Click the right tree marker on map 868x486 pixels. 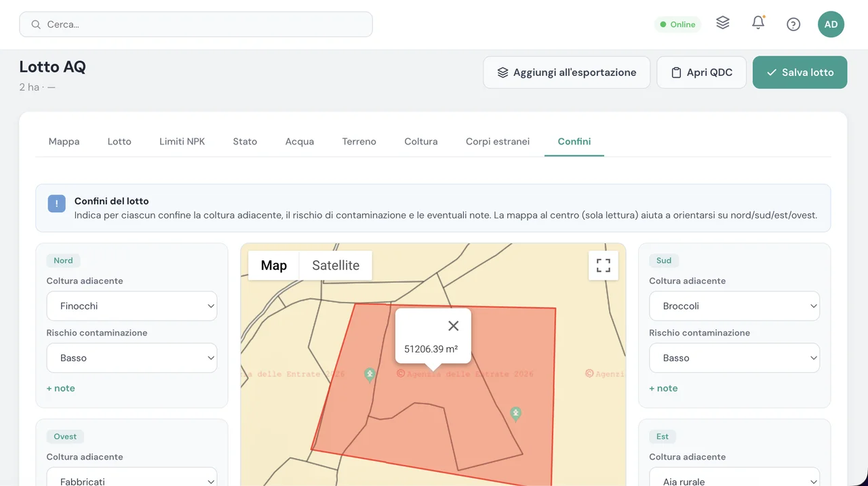516,414
